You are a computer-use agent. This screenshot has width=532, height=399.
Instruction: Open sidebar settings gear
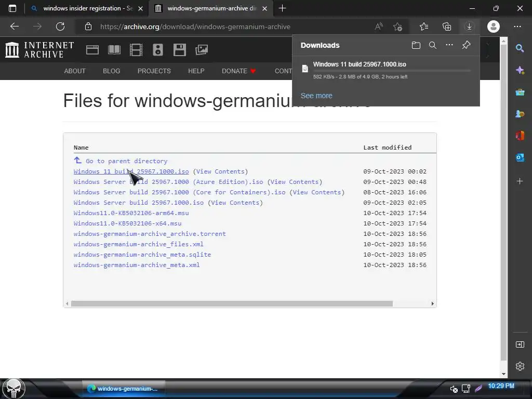tap(520, 366)
